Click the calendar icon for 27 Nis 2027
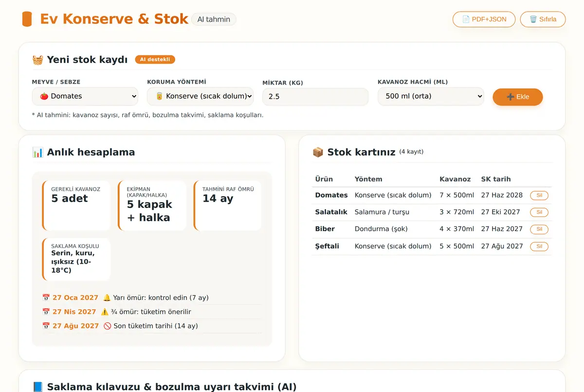The height and width of the screenshot is (392, 584). coord(46,312)
